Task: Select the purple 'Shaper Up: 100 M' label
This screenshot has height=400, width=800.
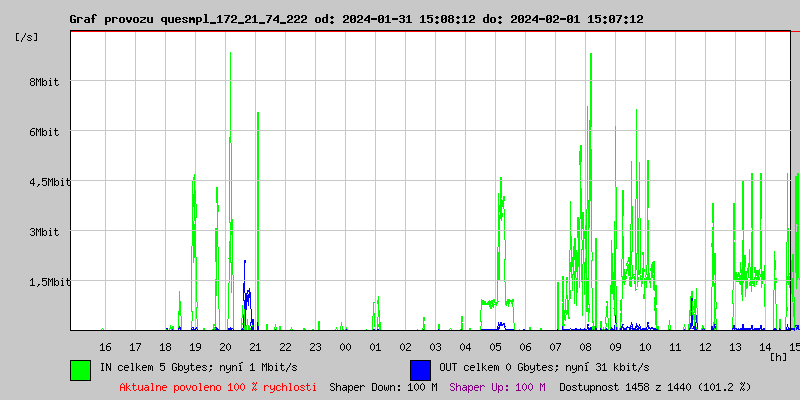Action: [497, 387]
